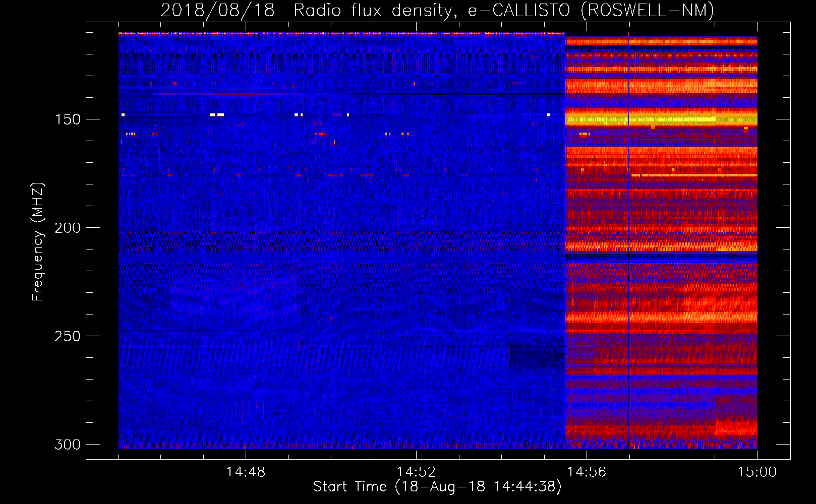Click the dark rectangular patch below 250 MHz
The image size is (816, 504).
(537, 357)
